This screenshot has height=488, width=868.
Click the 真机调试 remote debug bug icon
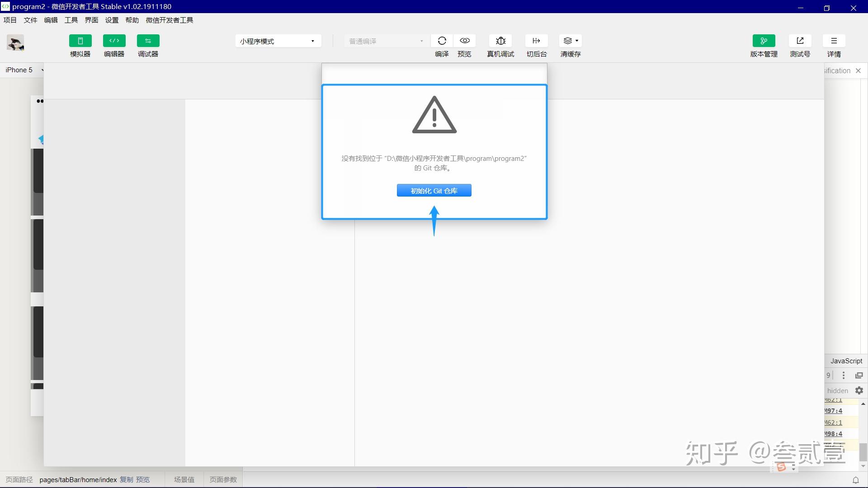pos(500,41)
